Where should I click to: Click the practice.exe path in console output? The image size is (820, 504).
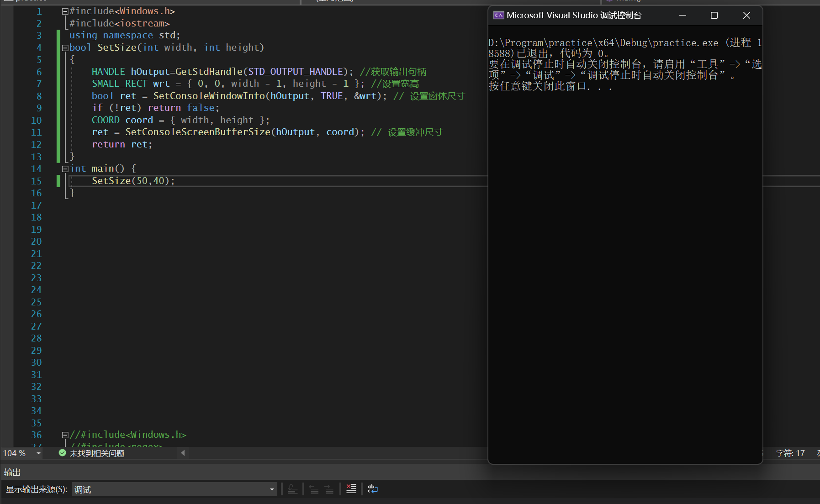tap(603, 43)
